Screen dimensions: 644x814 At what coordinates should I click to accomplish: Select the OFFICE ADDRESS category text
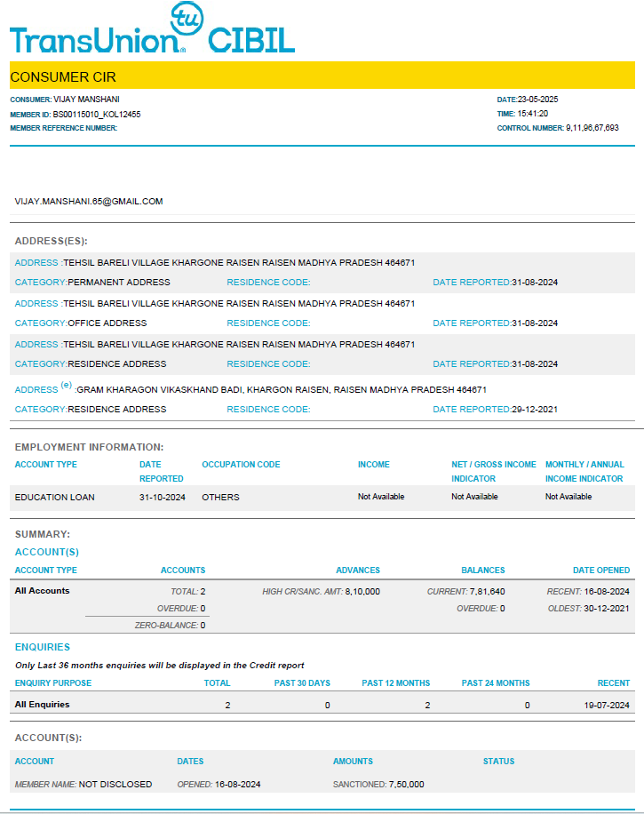[x=107, y=323]
